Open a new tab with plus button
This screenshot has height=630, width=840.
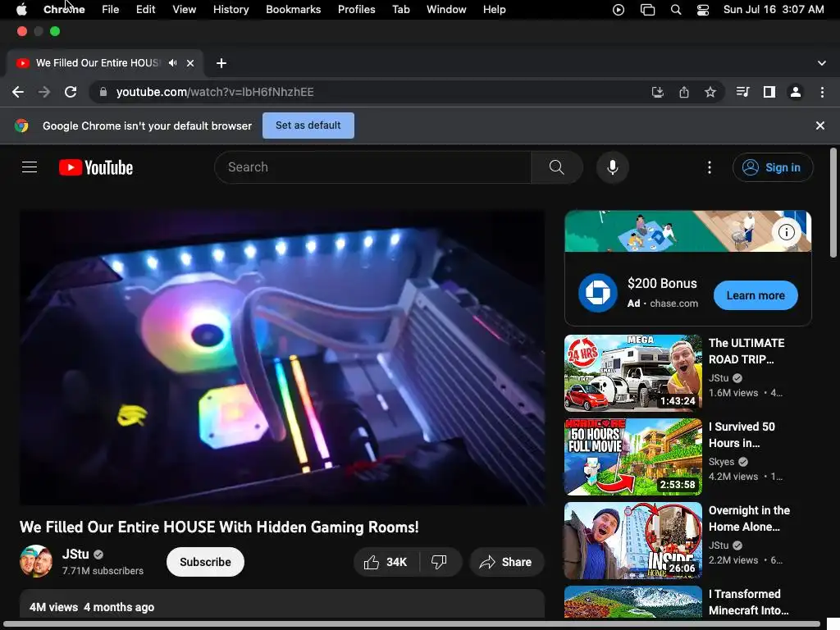click(221, 63)
